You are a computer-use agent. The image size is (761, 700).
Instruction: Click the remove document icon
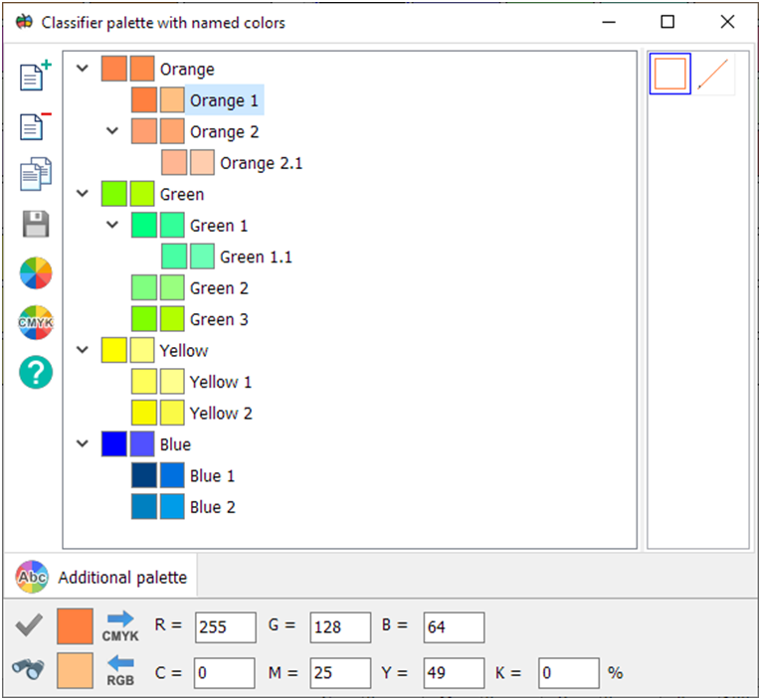tap(36, 126)
